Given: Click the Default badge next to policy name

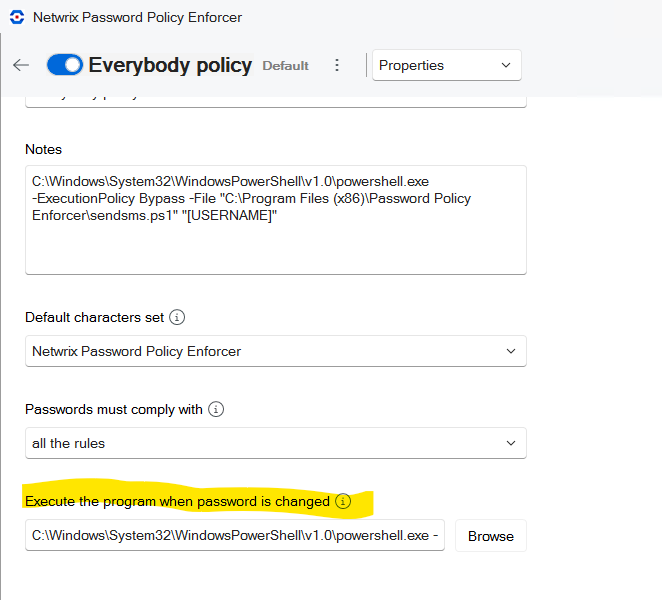Looking at the screenshot, I should tap(285, 66).
